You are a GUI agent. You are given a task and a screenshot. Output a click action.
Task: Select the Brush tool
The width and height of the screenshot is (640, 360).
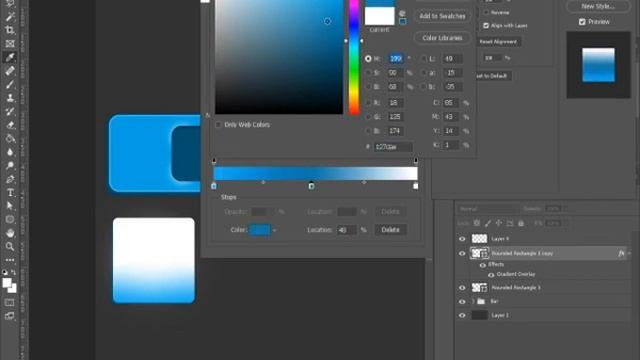tap(10, 84)
